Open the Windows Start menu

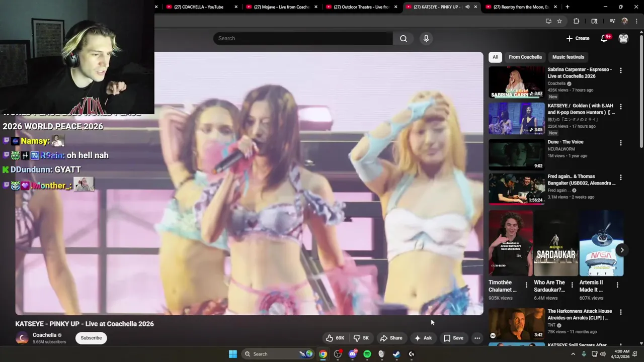pyautogui.click(x=233, y=354)
